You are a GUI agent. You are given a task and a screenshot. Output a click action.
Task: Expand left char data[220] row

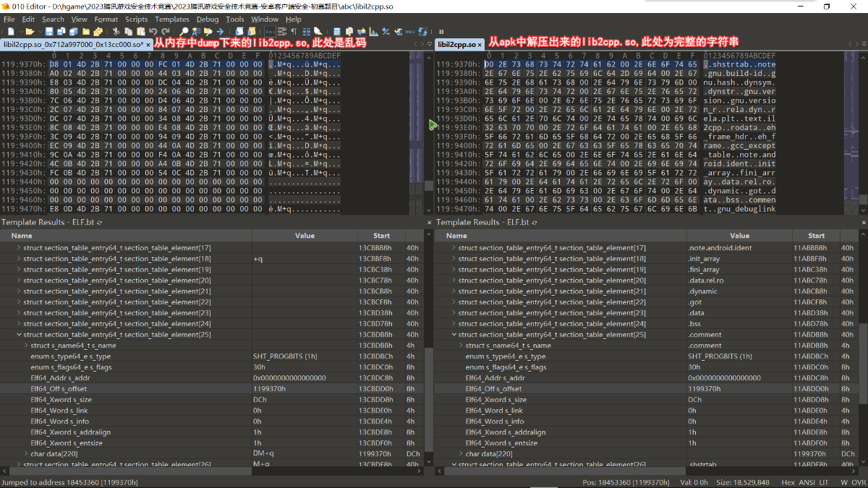pos(26,454)
